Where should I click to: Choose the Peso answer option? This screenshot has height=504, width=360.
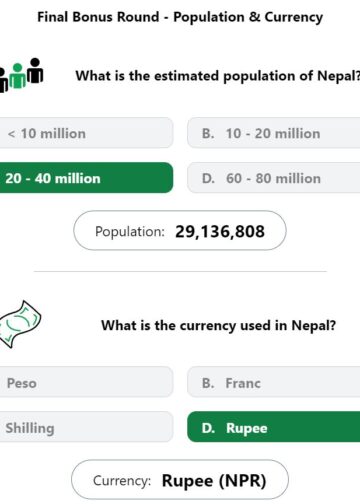click(86, 382)
